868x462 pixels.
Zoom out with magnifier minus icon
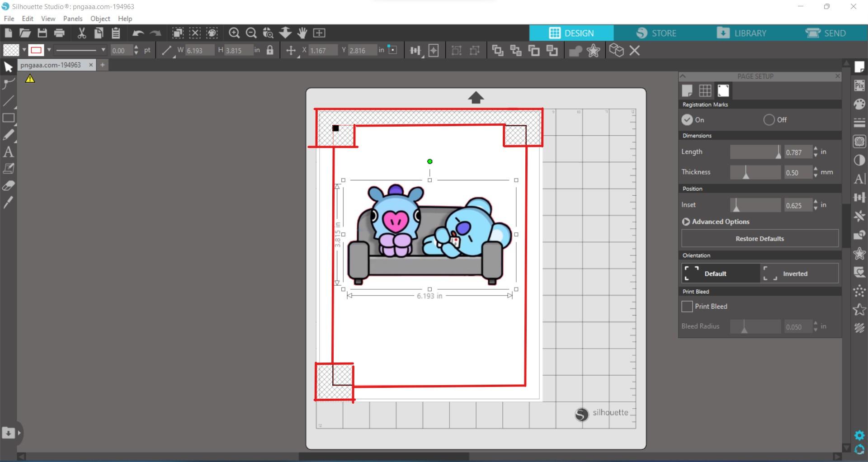pyautogui.click(x=251, y=33)
